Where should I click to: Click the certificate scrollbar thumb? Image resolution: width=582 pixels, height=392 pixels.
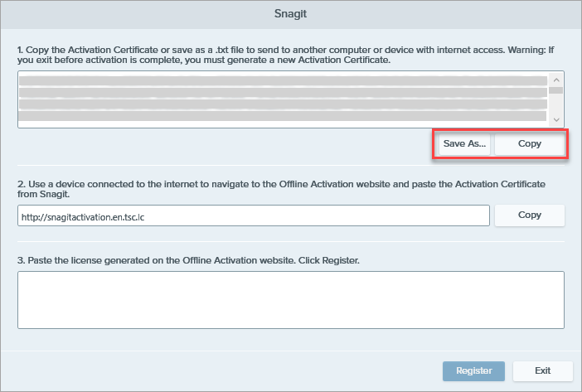coord(556,90)
